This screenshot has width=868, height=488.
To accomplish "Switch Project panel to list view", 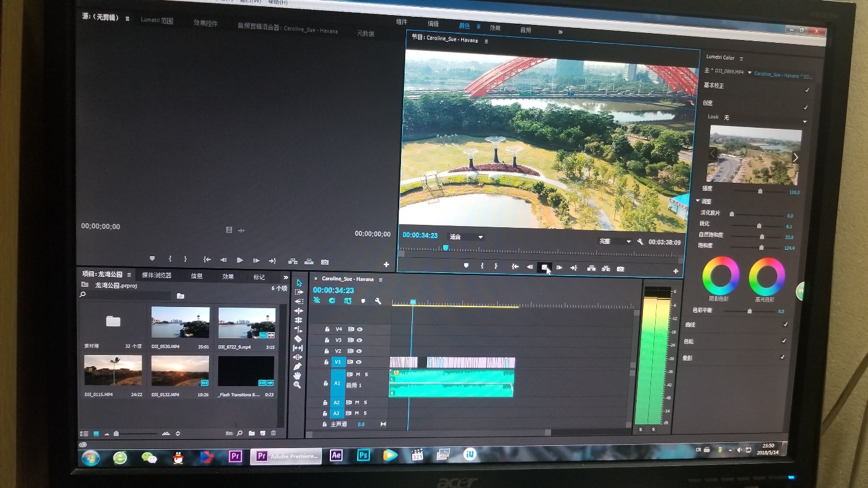I will [x=84, y=434].
